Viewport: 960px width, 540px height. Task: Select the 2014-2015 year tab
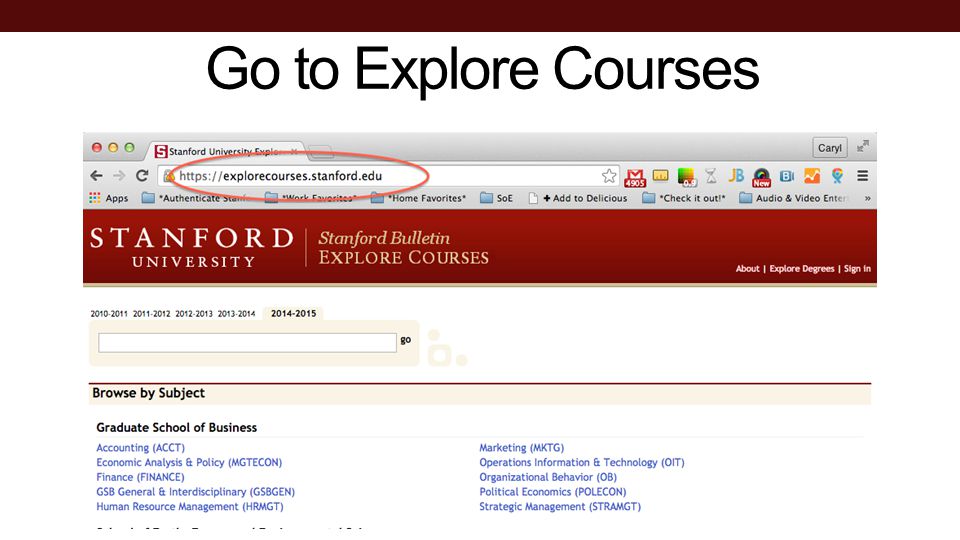[x=293, y=313]
